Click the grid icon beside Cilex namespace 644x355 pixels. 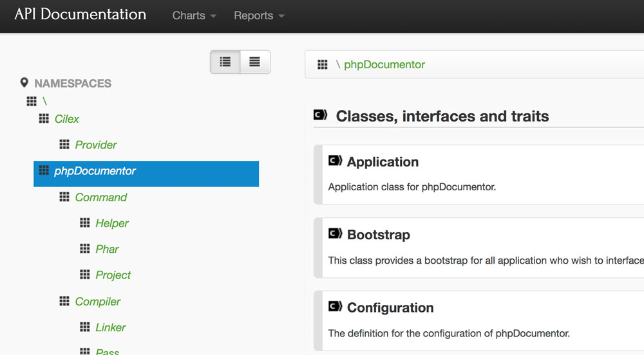point(44,119)
